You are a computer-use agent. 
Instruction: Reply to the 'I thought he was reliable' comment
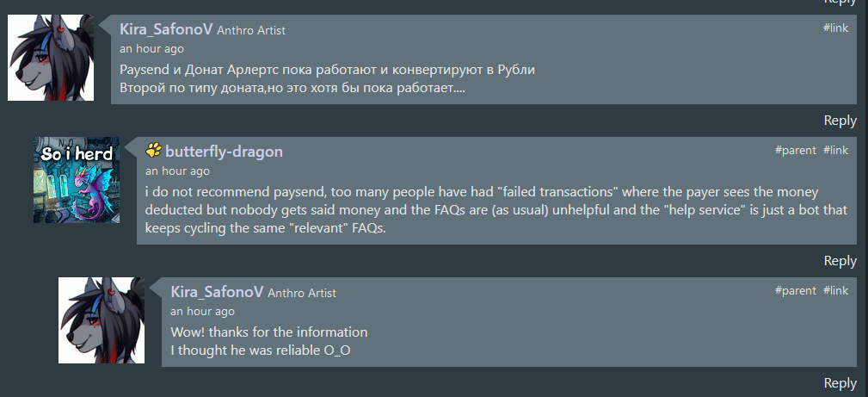(840, 382)
